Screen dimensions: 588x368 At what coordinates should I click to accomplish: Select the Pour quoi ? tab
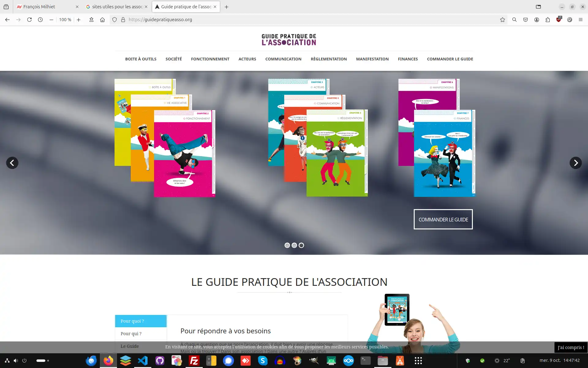point(141,321)
